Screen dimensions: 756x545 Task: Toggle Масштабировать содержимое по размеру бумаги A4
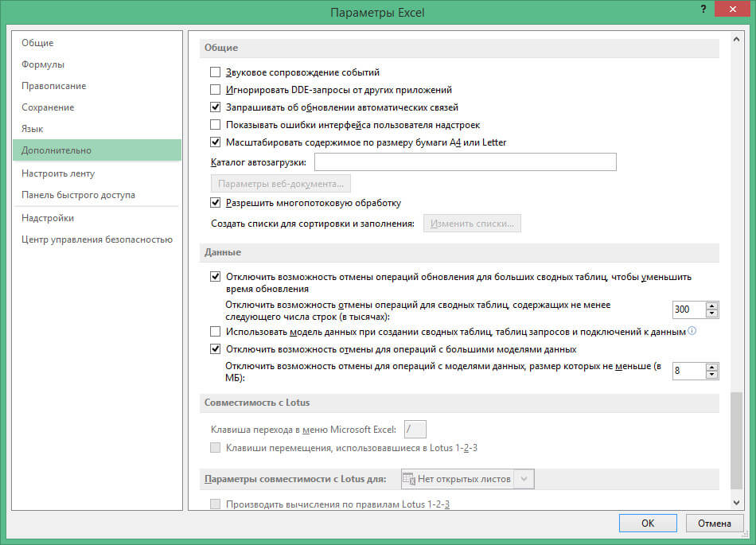click(215, 142)
